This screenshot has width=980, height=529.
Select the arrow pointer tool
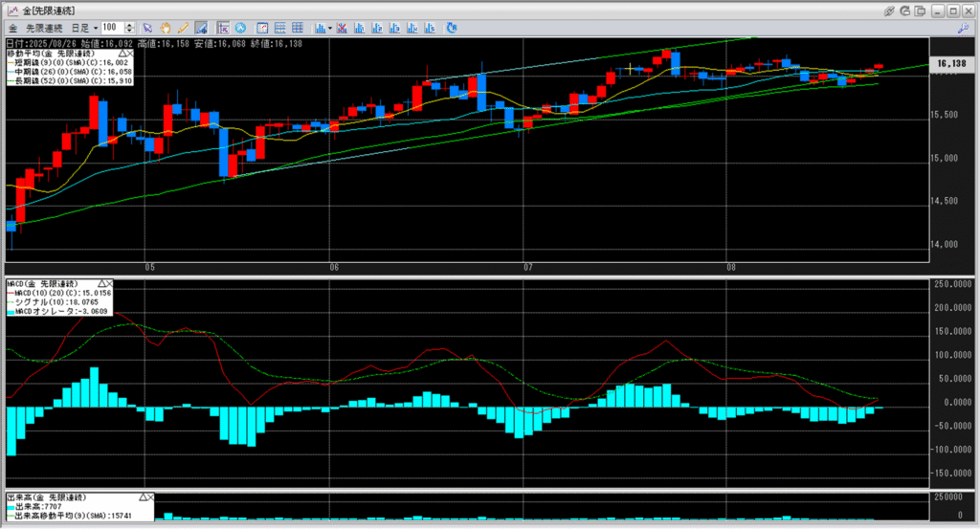click(148, 28)
